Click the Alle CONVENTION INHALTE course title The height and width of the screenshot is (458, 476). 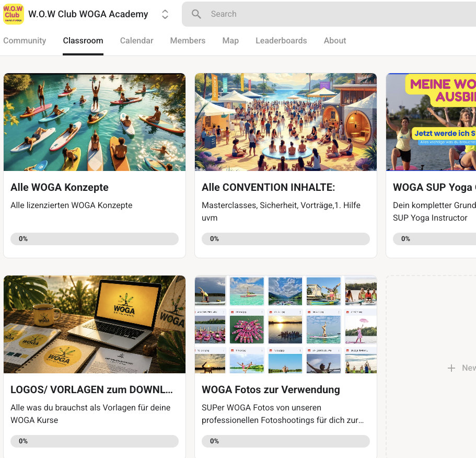tap(269, 187)
